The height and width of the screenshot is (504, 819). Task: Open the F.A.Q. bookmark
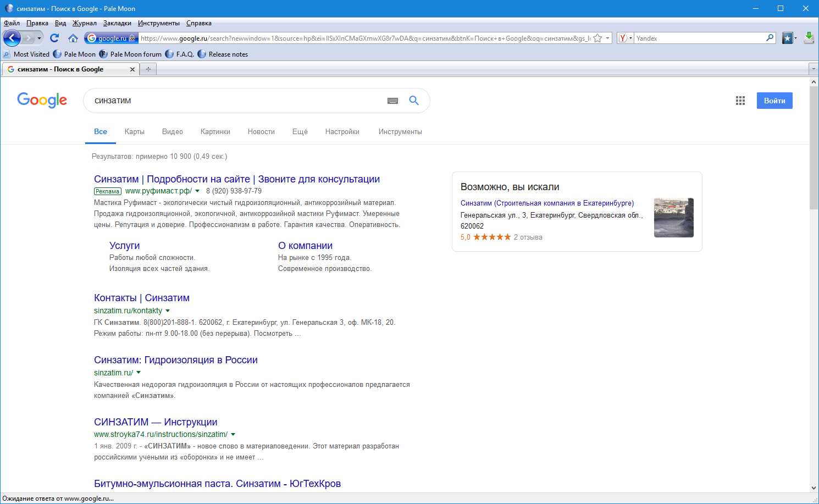tap(180, 54)
